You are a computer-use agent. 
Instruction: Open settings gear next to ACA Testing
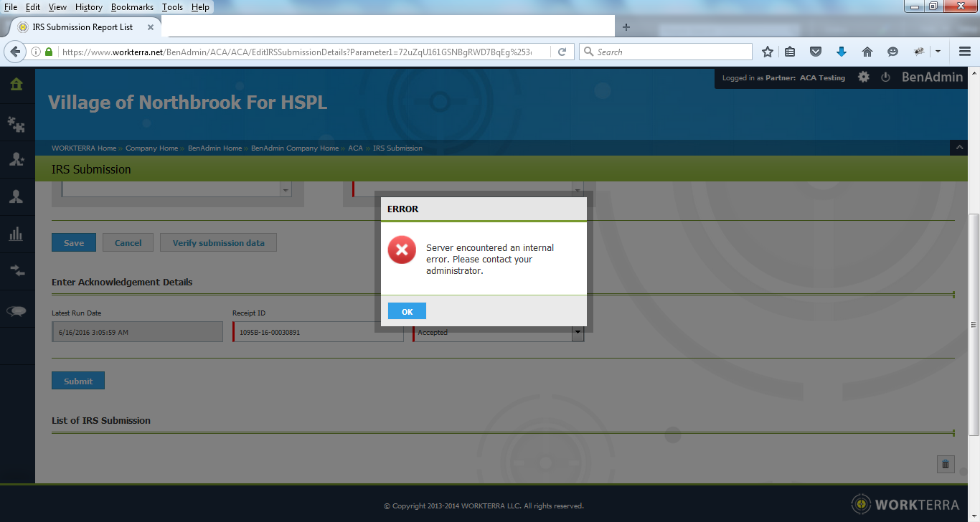[864, 77]
